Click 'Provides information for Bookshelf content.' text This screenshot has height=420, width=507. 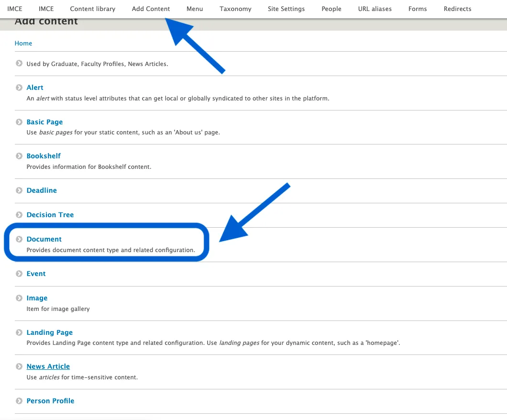89,167
